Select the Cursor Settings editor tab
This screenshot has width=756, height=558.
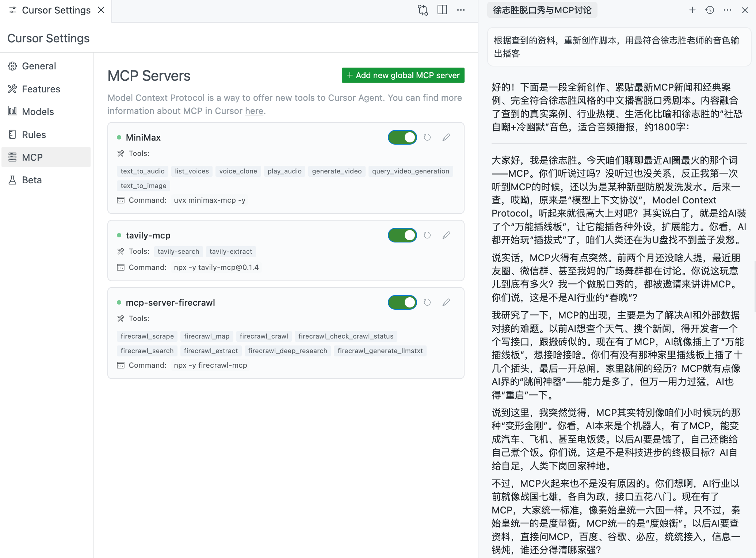56,10
